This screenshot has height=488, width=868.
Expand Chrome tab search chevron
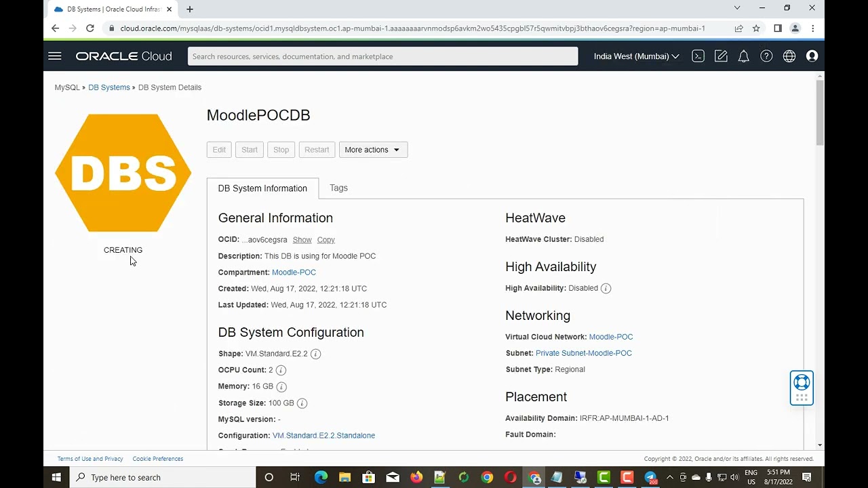pyautogui.click(x=737, y=8)
